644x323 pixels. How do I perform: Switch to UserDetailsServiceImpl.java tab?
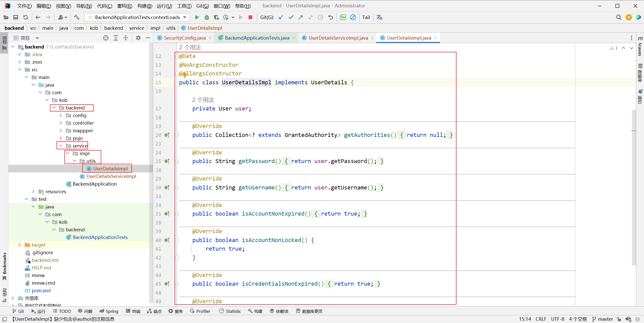338,38
